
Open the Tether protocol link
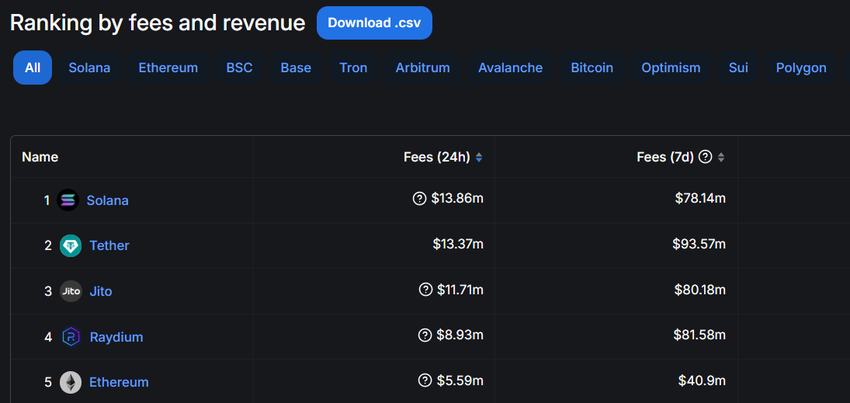coord(109,246)
